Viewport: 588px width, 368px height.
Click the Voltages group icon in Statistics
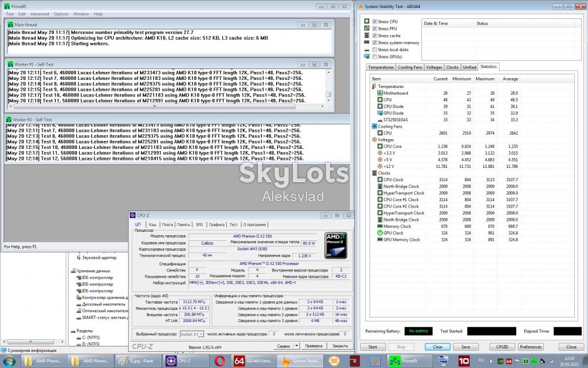point(374,140)
